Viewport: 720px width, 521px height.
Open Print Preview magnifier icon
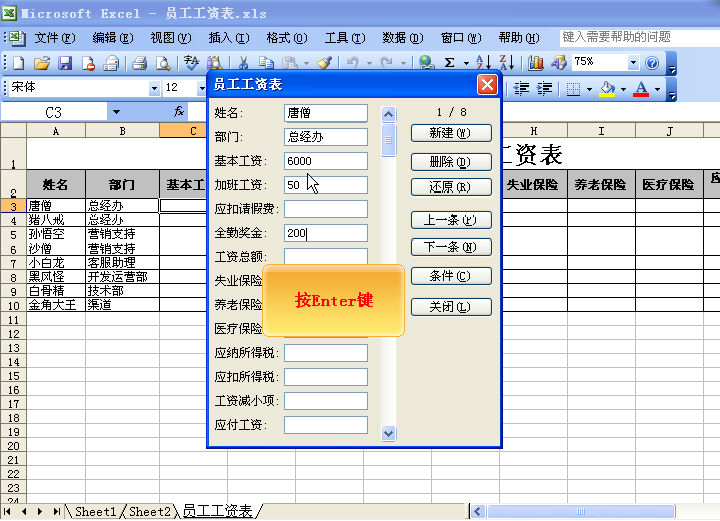[163, 63]
